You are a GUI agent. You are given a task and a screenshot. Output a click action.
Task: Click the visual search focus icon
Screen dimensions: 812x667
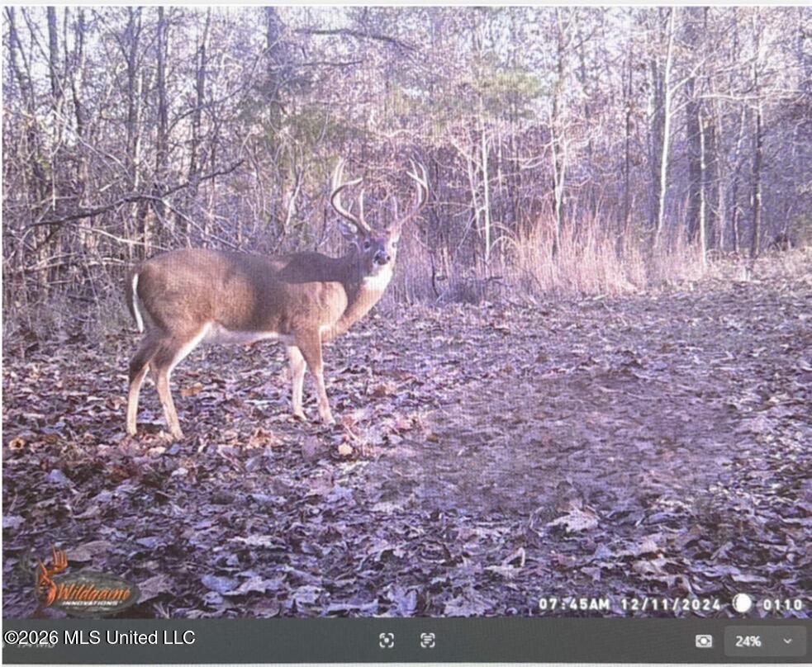click(x=387, y=641)
